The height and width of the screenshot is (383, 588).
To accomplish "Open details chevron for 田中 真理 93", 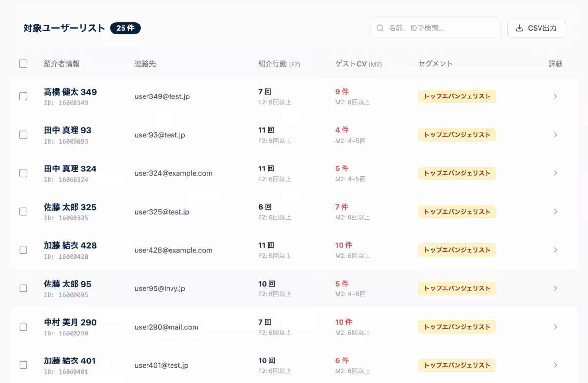I will coord(555,135).
